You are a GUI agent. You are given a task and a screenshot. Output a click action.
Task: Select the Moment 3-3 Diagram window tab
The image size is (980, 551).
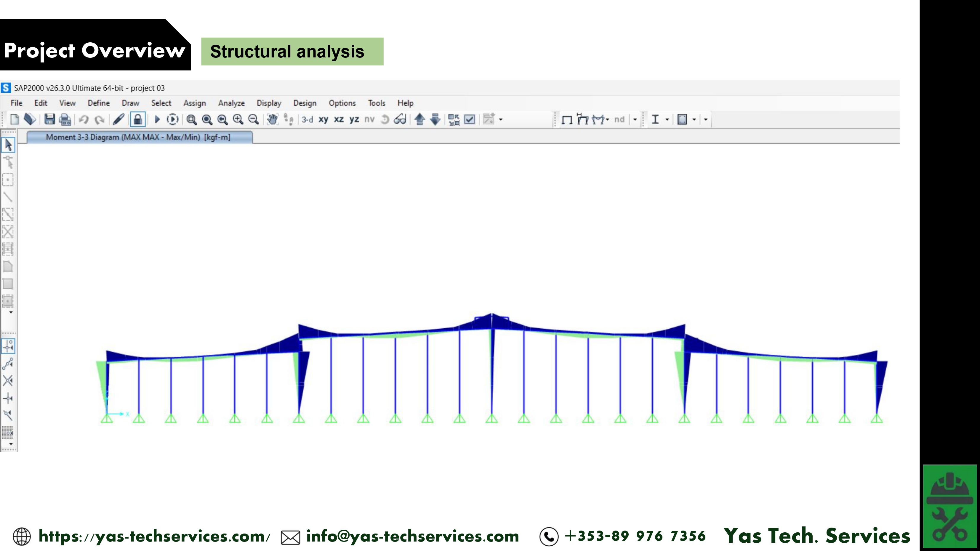pyautogui.click(x=138, y=137)
